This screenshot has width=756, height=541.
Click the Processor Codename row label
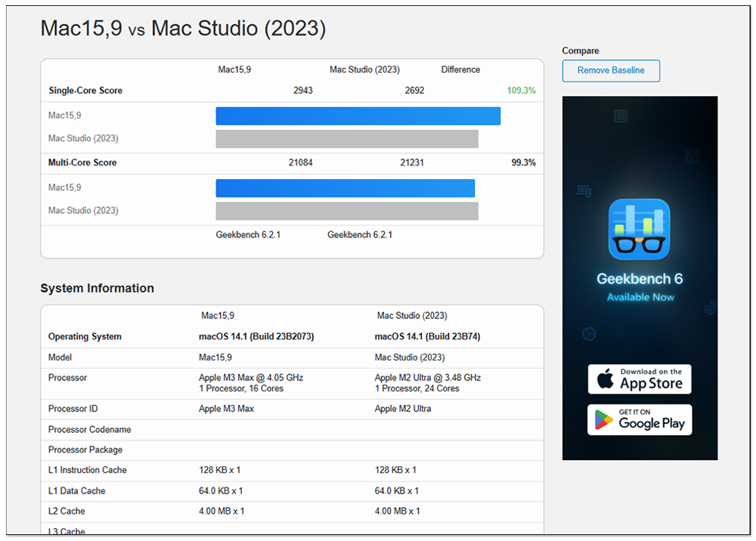click(x=90, y=430)
